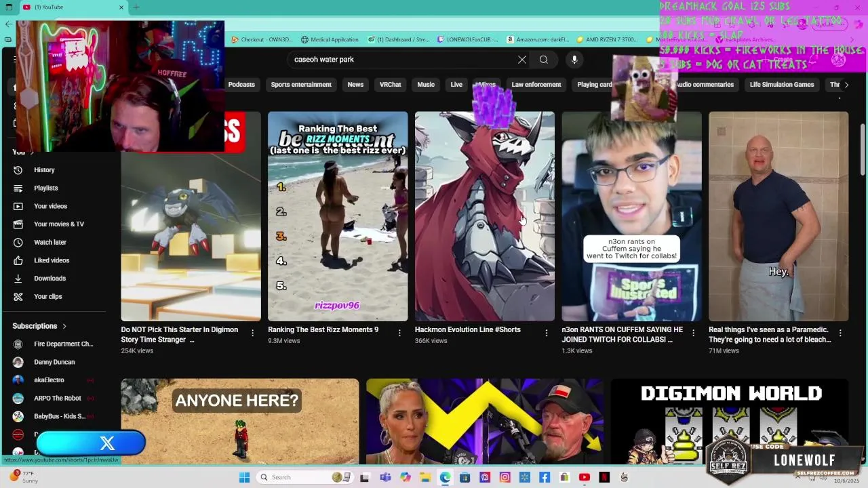
Task: Open more options for Ranking Best Rizz video
Action: [x=399, y=333]
